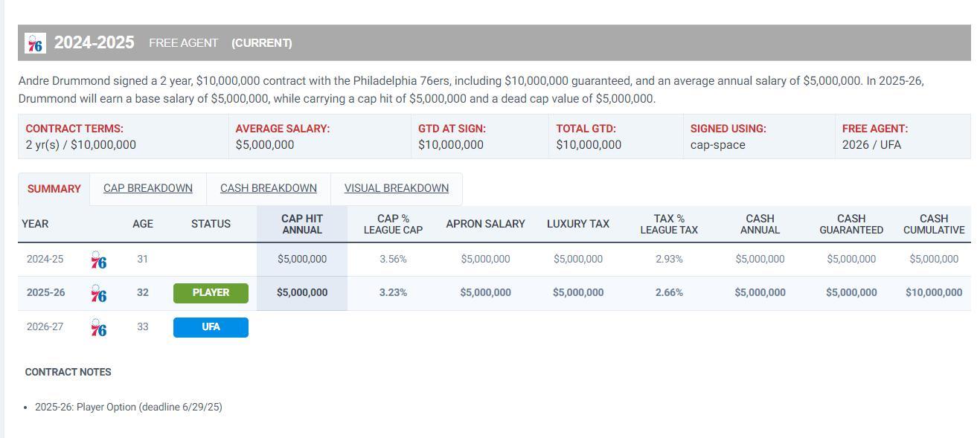Image resolution: width=980 pixels, height=438 pixels.
Task: Click the 76ers logo in the 2026-27 row
Action: (x=98, y=327)
